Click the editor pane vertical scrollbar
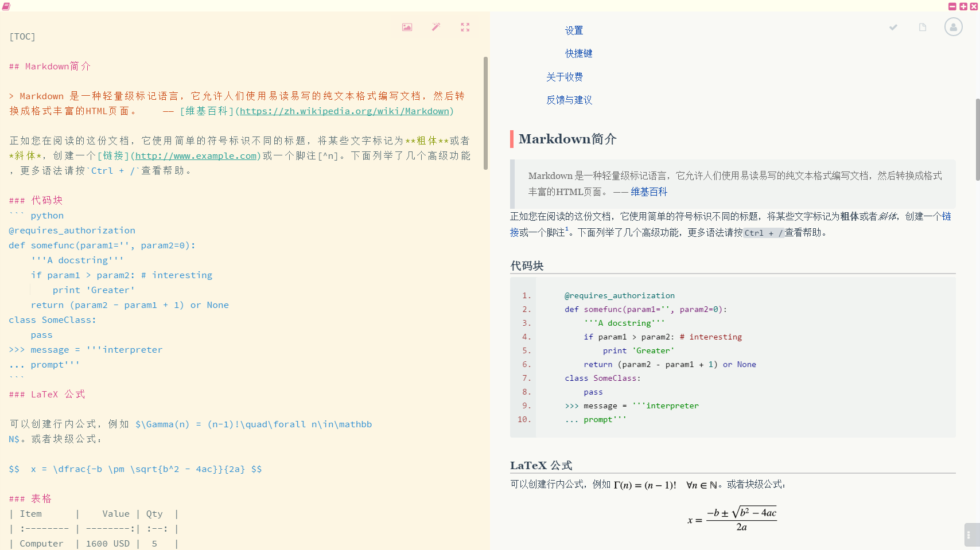This screenshot has height=550, width=980. pos(485,113)
